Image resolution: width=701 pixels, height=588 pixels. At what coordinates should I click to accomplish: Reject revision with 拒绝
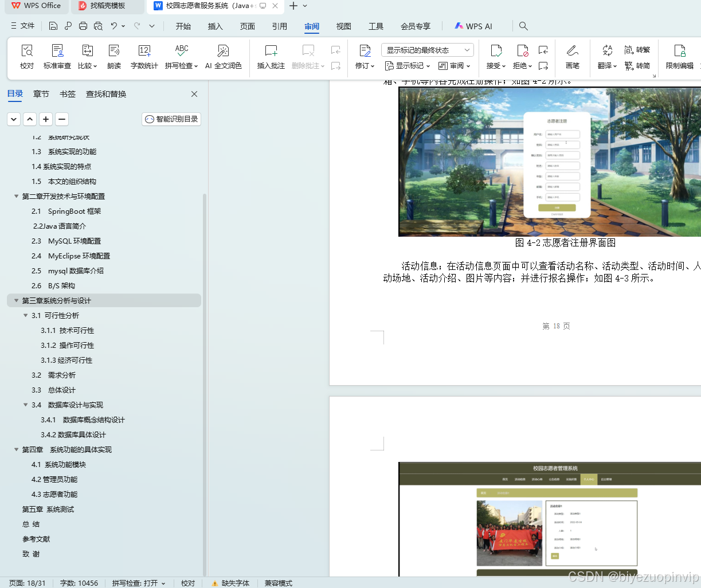tap(522, 57)
